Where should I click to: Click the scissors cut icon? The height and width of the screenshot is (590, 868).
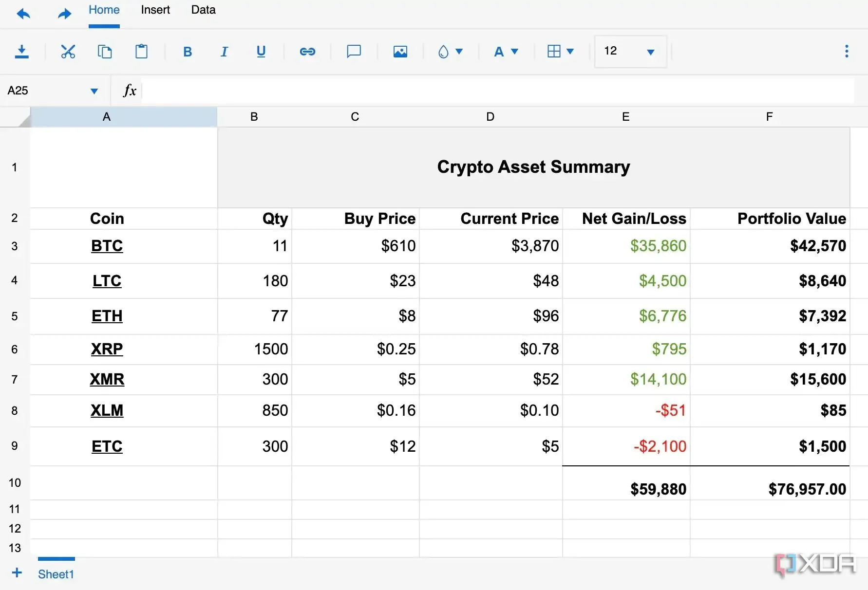(x=68, y=51)
